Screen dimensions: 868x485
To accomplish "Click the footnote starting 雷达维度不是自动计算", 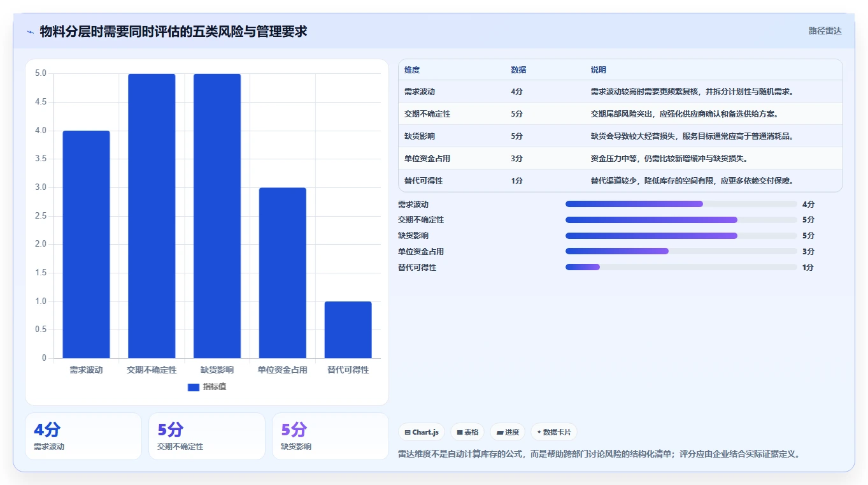I will tap(599, 454).
